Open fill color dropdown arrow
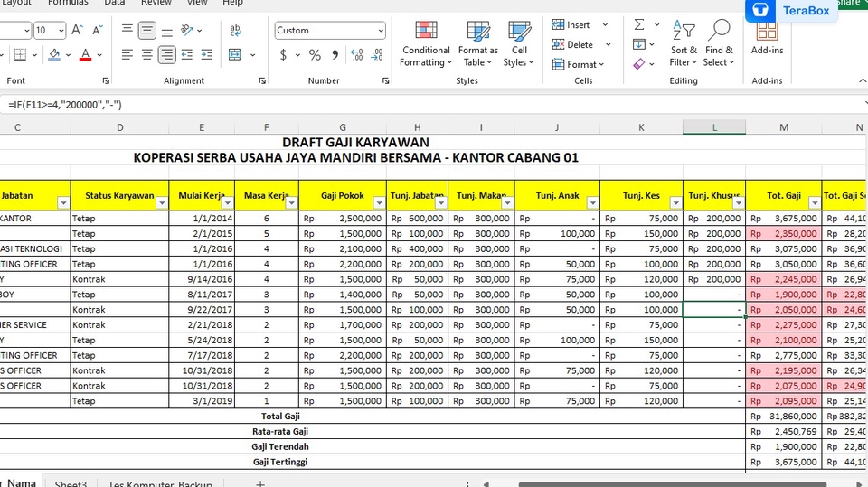The height and width of the screenshot is (487, 868). tap(68, 55)
